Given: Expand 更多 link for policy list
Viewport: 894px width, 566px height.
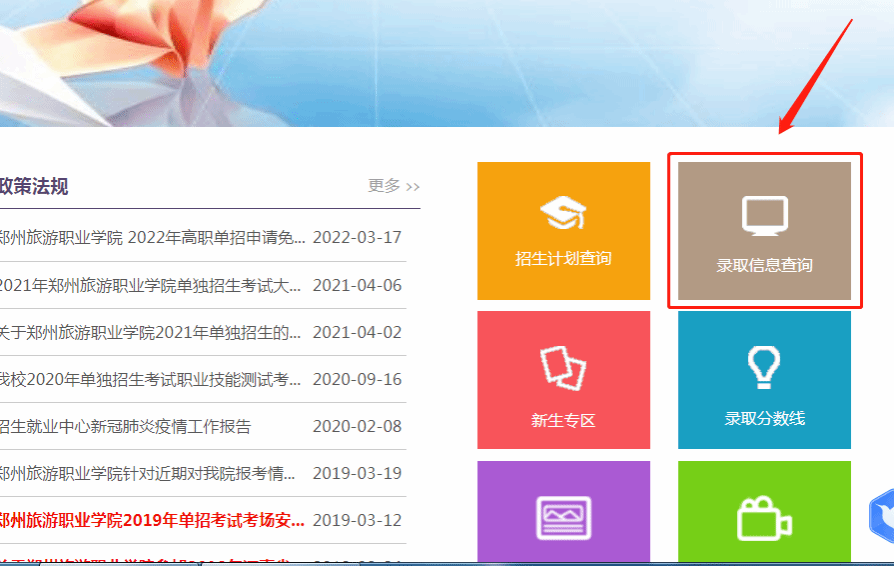Looking at the screenshot, I should click(393, 186).
